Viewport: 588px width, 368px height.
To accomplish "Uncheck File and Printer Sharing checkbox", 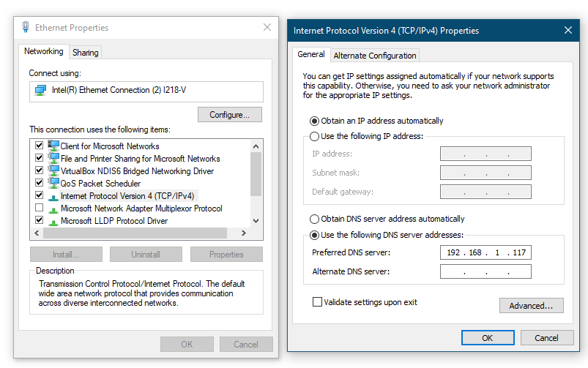I will click(x=39, y=157).
